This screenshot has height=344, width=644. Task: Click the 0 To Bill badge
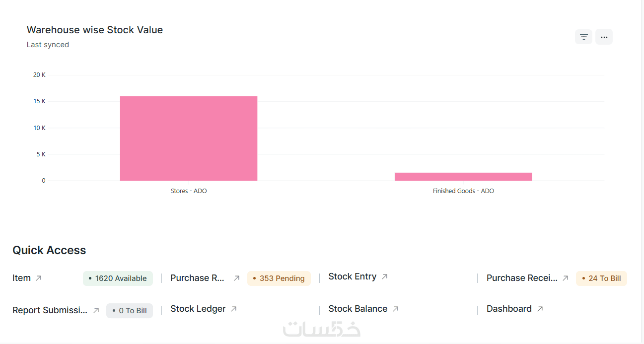pyautogui.click(x=130, y=311)
